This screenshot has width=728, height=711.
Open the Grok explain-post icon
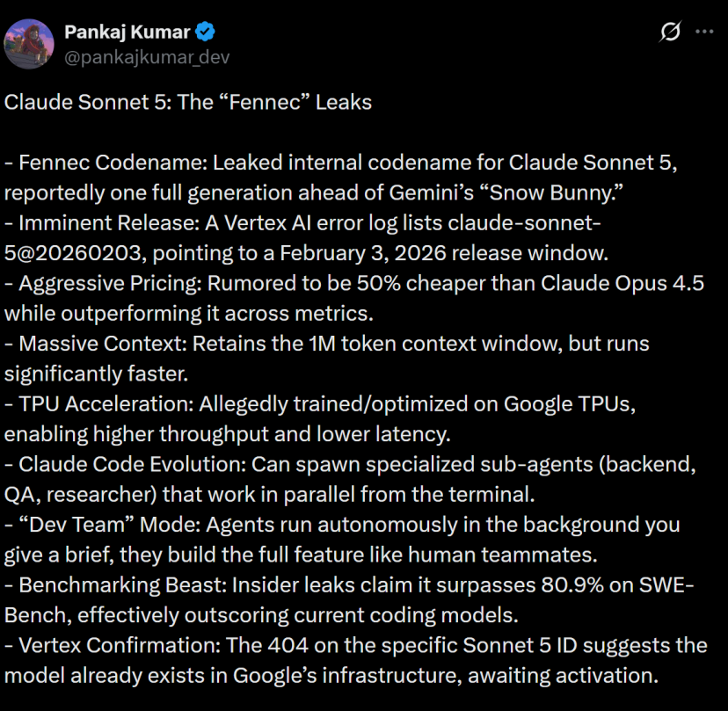coord(669,33)
